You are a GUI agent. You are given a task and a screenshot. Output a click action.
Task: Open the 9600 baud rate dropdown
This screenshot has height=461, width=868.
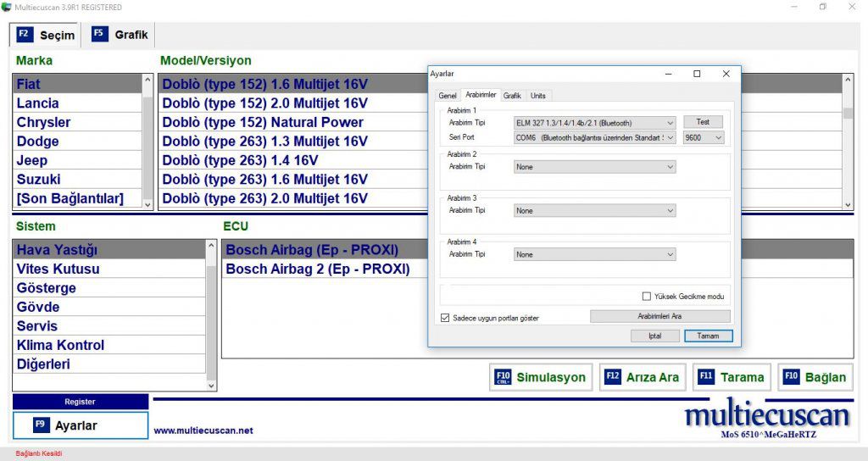click(x=704, y=138)
